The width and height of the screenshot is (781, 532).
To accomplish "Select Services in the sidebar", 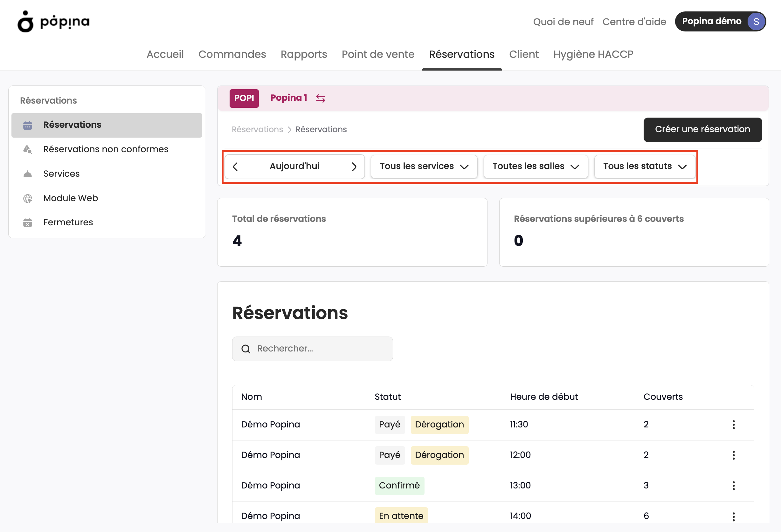I will (107, 174).
